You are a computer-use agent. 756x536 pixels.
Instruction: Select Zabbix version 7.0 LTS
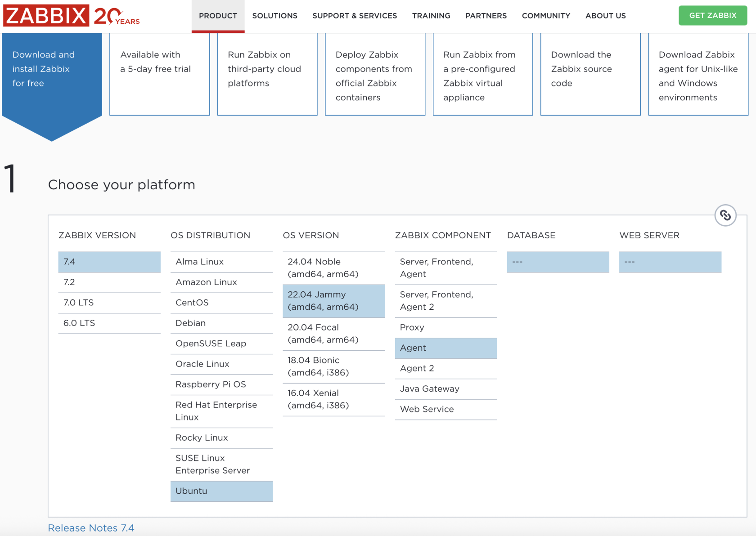[109, 303]
